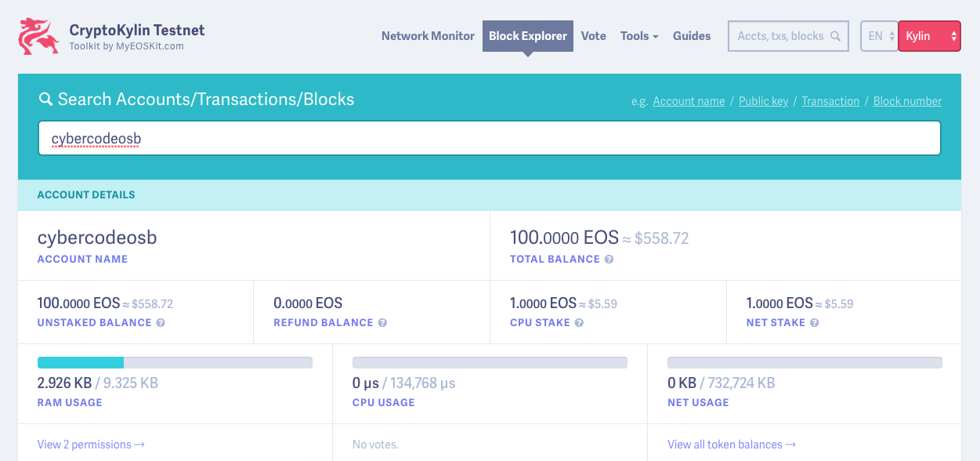Click the Account name example link
980x461 pixels.
point(689,101)
